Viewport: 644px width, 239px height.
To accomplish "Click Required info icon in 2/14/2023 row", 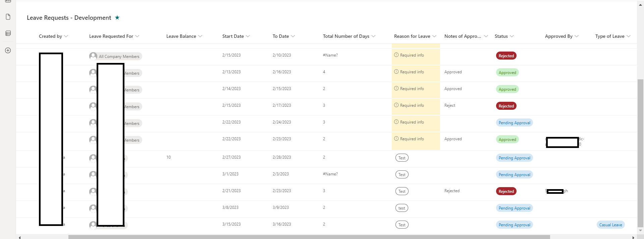I will [396, 88].
